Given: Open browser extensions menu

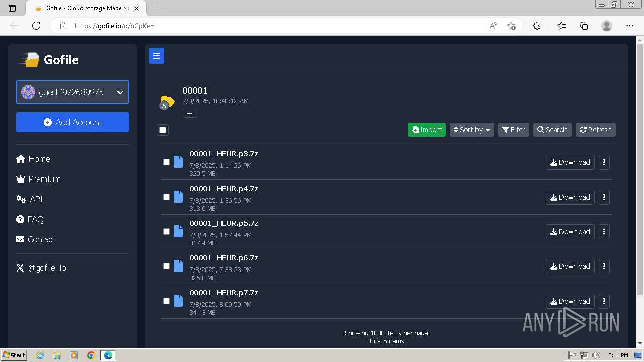Looking at the screenshot, I should click(x=537, y=26).
